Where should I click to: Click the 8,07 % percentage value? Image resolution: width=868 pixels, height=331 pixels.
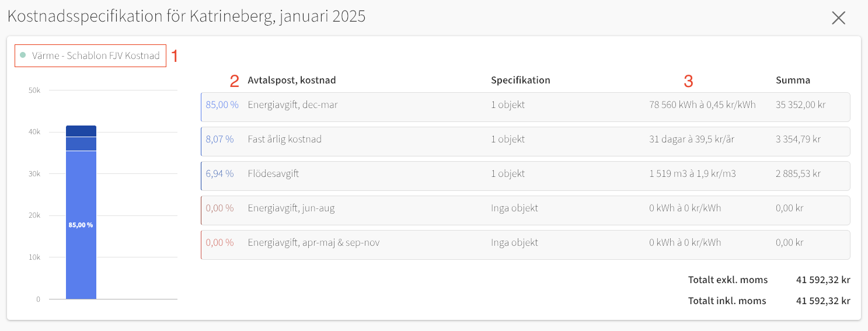click(x=219, y=140)
